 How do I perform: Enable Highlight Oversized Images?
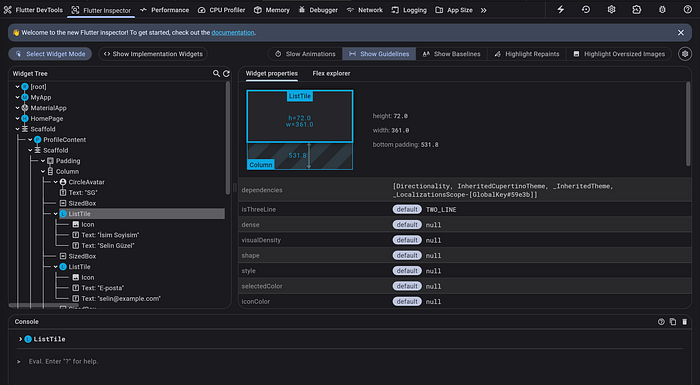[619, 54]
